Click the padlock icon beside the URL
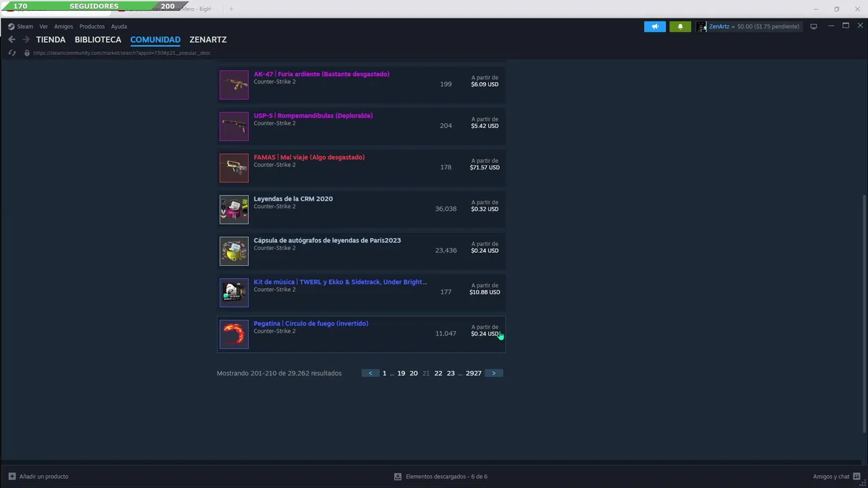868x488 pixels. pyautogui.click(x=27, y=53)
